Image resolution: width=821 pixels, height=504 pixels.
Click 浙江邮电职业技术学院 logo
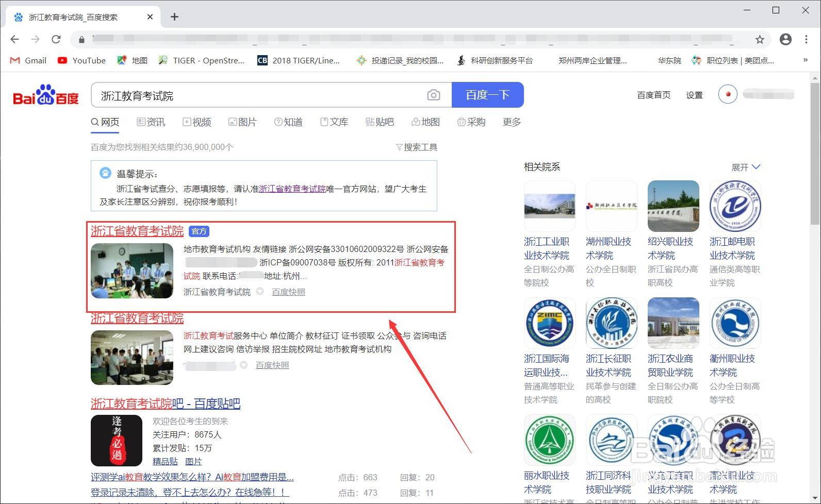735,206
